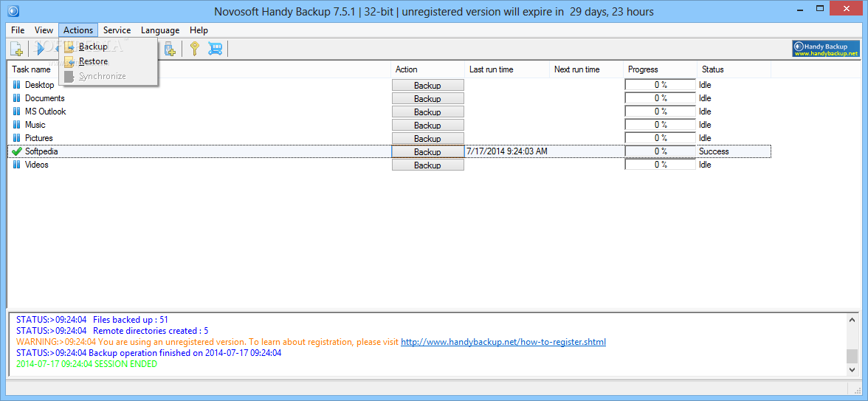
Task: Click the Softpedia task progress bar
Action: [661, 151]
